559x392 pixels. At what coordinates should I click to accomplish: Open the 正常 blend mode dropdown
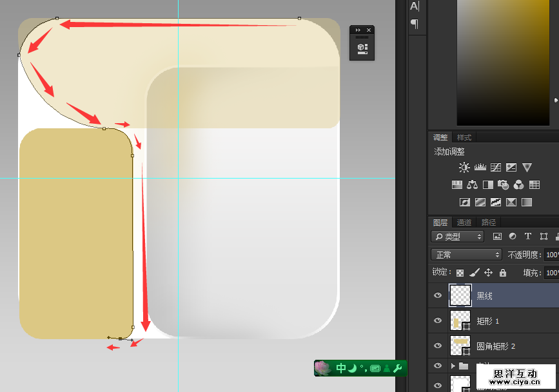(466, 255)
